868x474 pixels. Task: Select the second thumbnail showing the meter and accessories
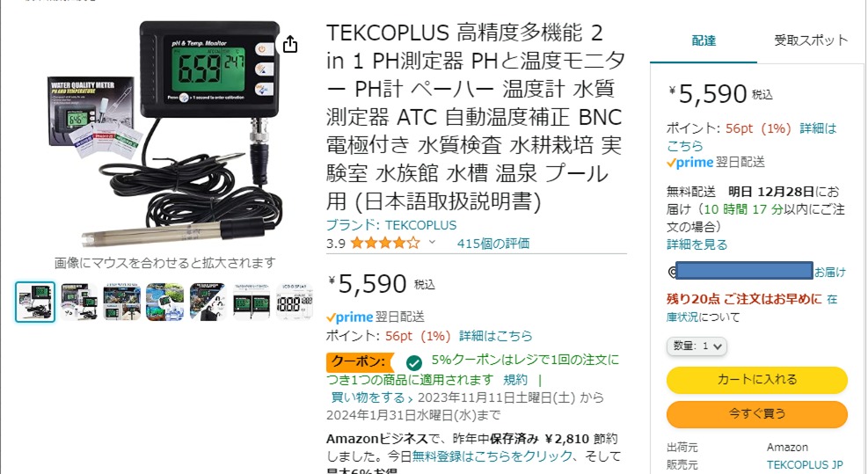point(78,302)
